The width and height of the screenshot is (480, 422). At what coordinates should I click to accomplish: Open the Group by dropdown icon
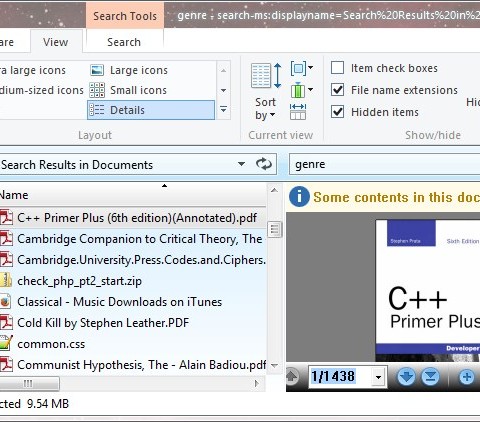click(302, 68)
